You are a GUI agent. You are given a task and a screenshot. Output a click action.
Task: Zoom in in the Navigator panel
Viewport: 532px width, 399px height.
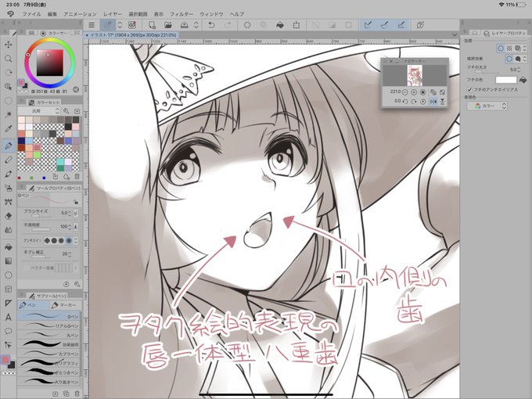coord(414,92)
